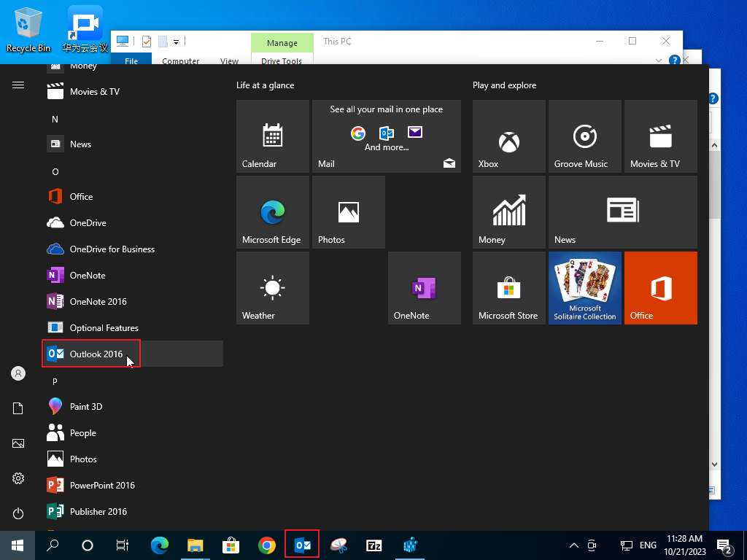Launch the Weather tile
747x560 pixels.
point(272,288)
